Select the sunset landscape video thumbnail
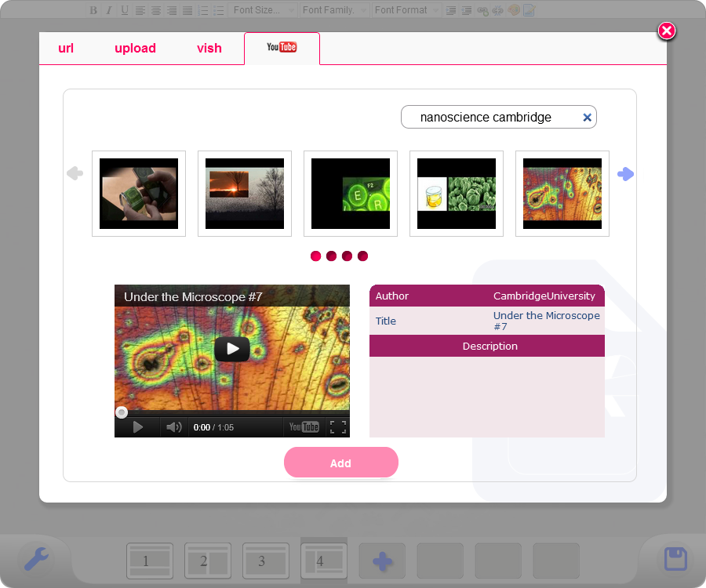Screen dimensions: 706x588 245,194
